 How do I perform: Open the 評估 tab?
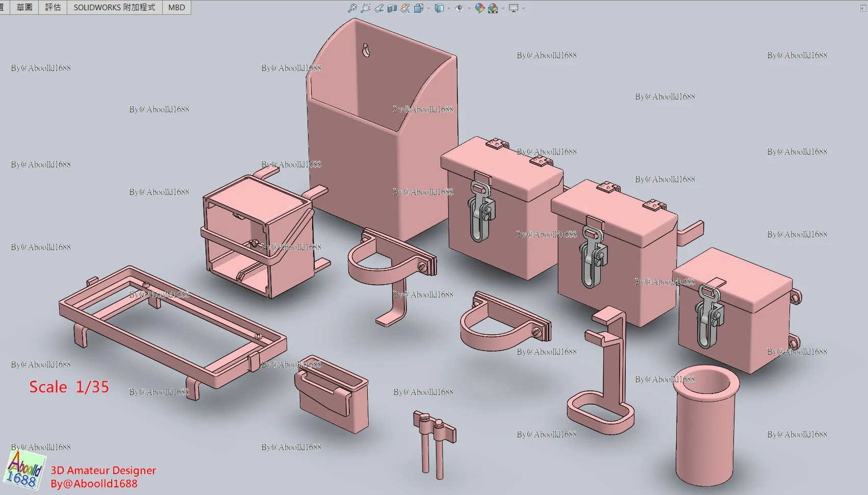(x=53, y=7)
